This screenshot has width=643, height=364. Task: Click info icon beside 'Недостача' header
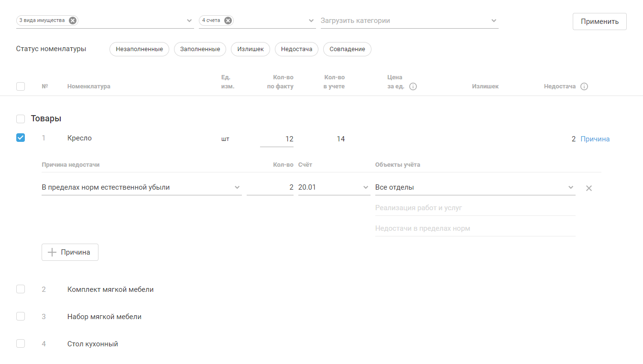pyautogui.click(x=584, y=86)
